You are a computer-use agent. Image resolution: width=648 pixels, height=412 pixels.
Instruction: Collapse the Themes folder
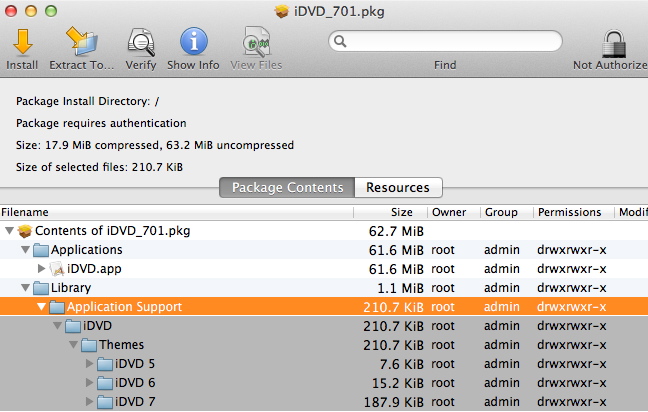click(74, 345)
